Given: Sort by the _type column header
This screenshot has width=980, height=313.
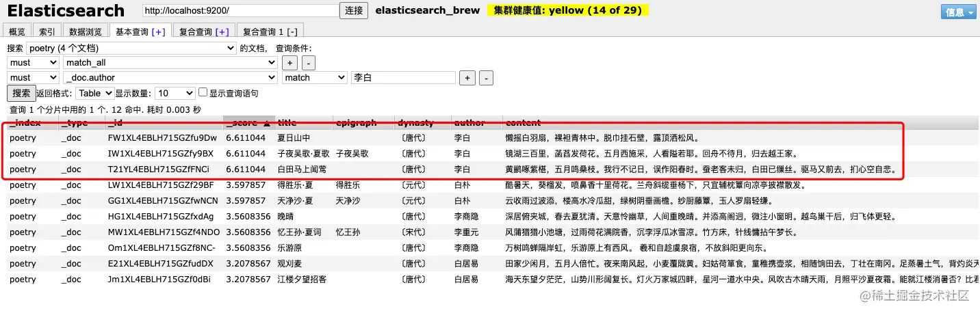Looking at the screenshot, I should pos(81,123).
